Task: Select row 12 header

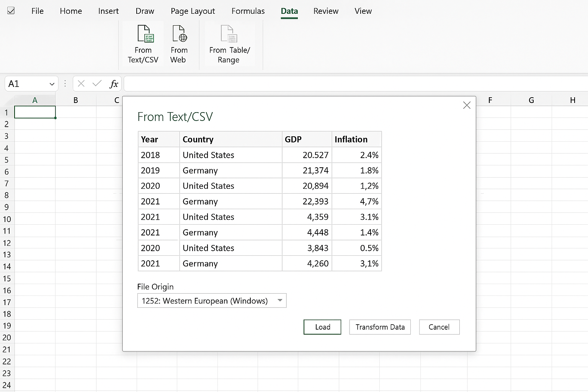Action: coord(7,243)
